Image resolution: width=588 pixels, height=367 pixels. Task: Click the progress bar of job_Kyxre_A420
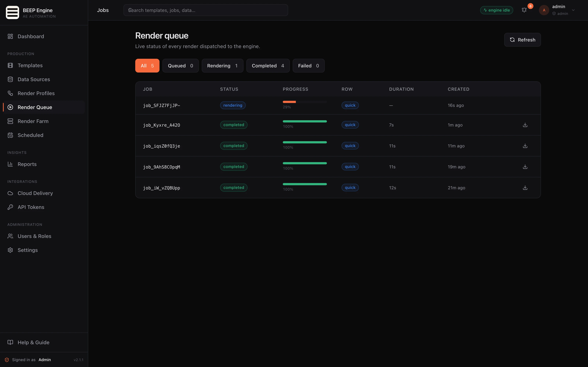tap(305, 121)
